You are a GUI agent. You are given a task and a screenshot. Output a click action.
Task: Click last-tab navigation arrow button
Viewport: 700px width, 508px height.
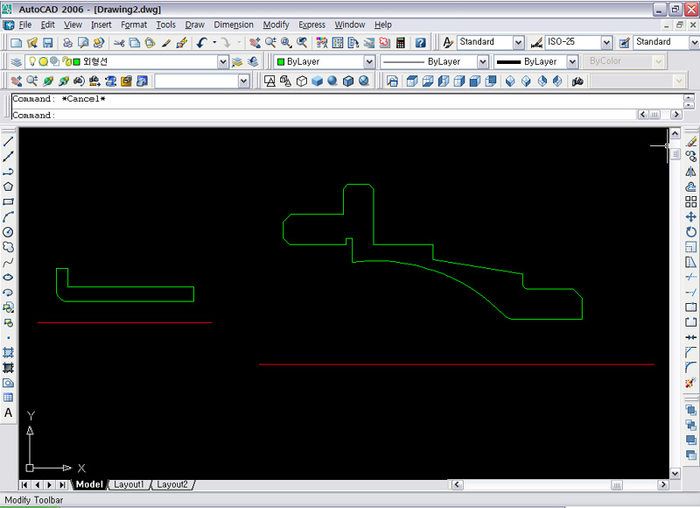[x=62, y=485]
